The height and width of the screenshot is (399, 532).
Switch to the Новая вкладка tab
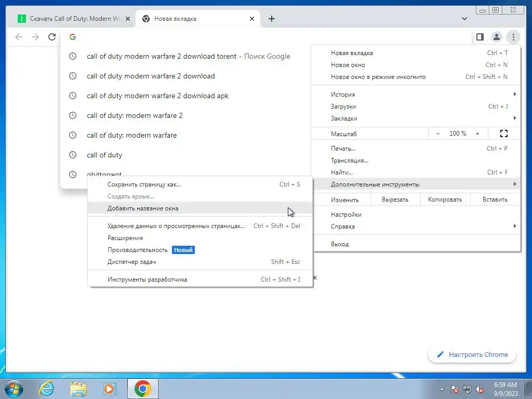click(x=197, y=19)
